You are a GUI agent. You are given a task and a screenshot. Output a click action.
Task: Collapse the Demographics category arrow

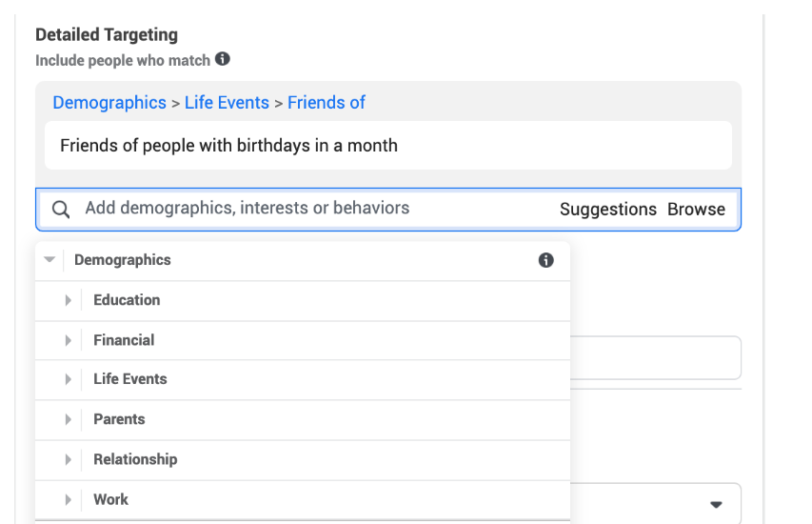50,260
